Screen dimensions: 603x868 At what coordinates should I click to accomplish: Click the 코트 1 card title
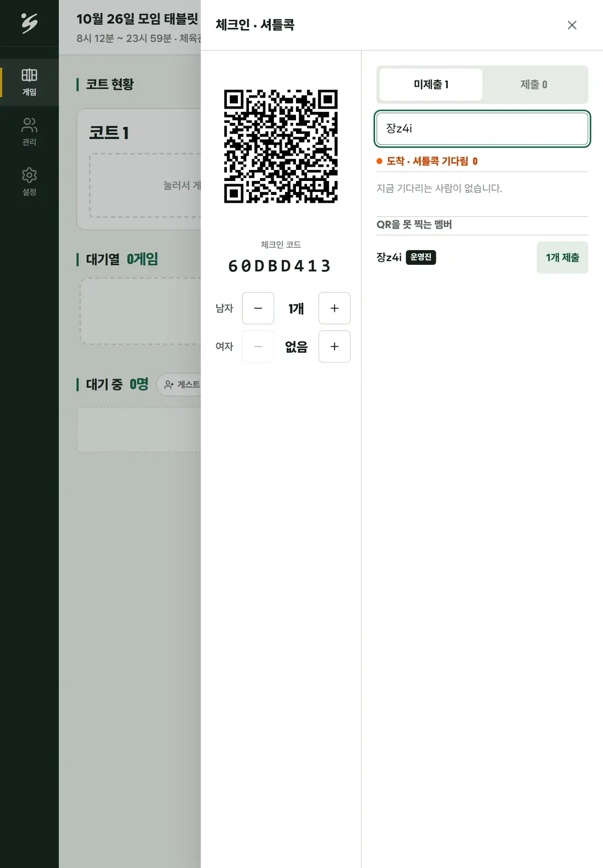[109, 133]
